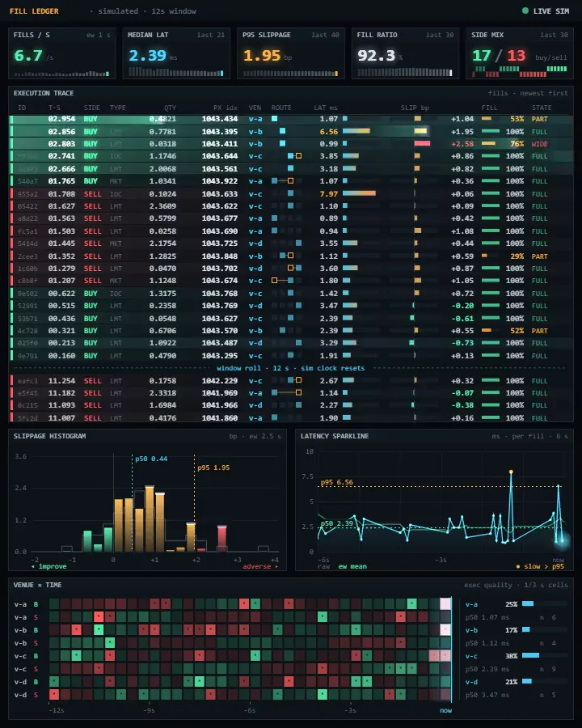Click the SLIP bp column header
The width and height of the screenshot is (582, 728).
coord(415,108)
